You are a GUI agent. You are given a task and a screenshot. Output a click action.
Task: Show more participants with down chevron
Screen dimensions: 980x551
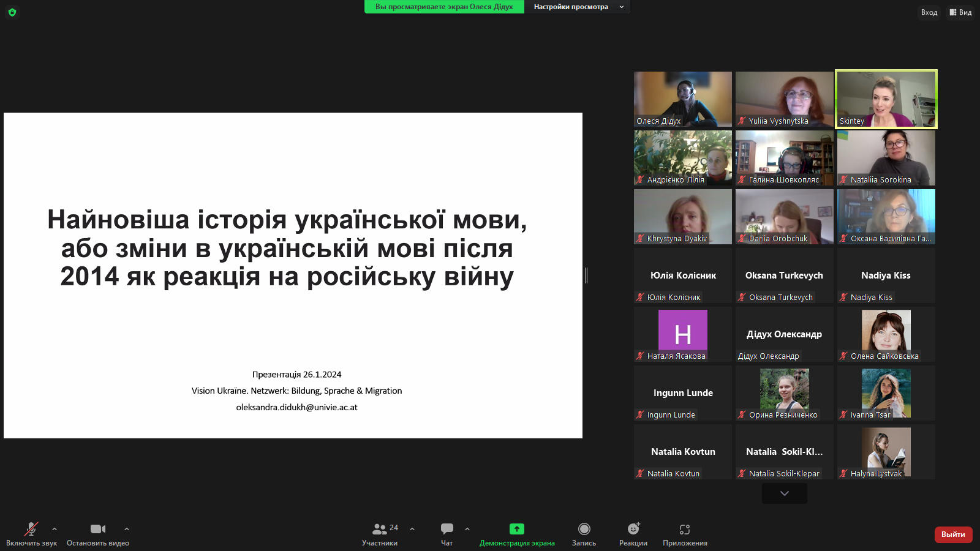click(x=784, y=493)
